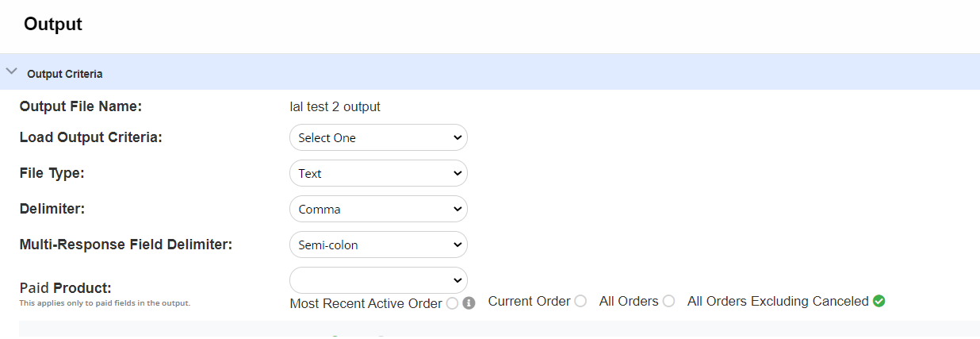Click the Paid Product field label
The image size is (980, 339).
(65, 287)
